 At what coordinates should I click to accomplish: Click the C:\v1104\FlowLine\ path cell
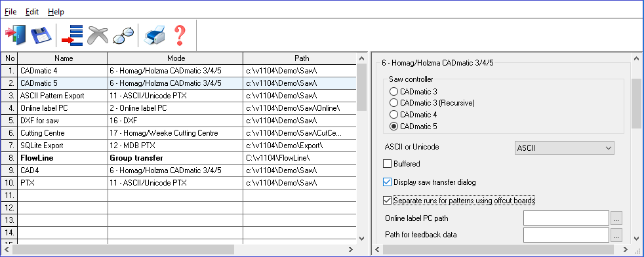pos(300,157)
